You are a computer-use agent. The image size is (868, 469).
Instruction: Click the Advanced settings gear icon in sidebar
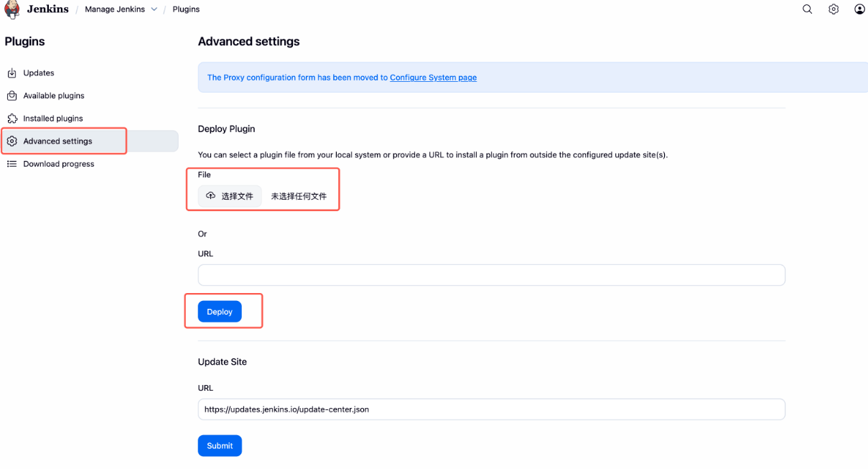[x=11, y=141]
